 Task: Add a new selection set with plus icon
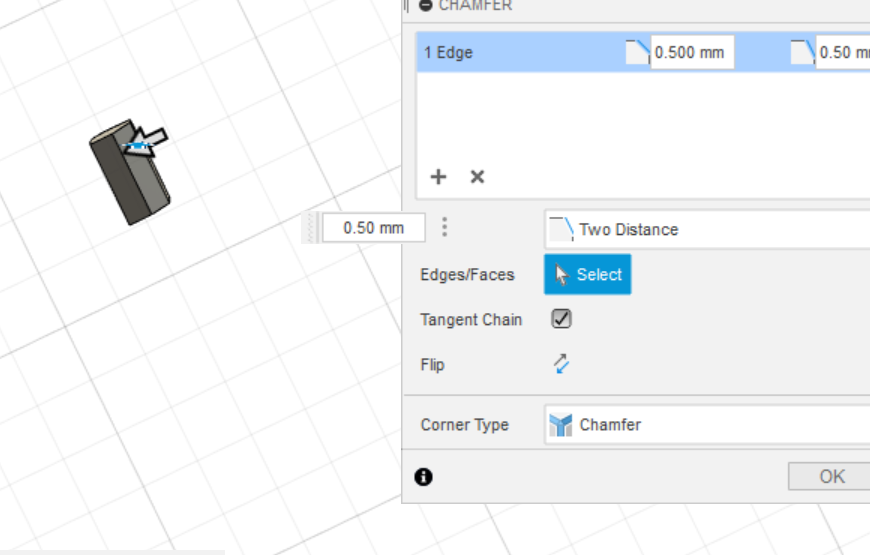438,177
